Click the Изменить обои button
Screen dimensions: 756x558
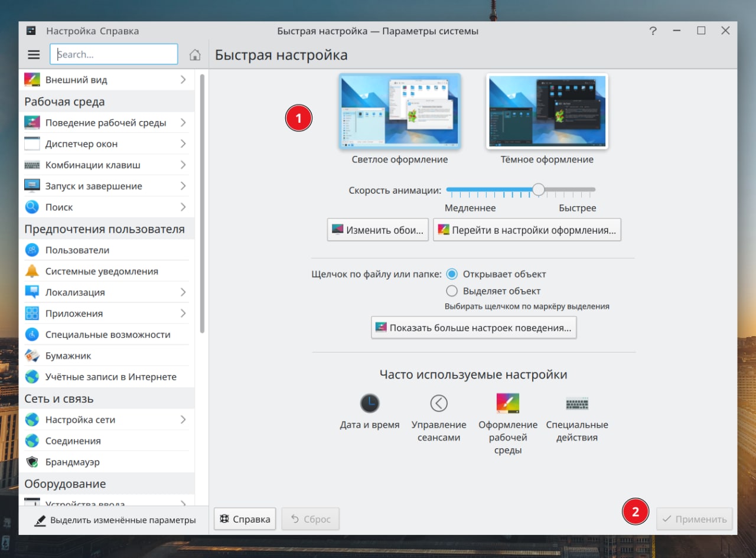coord(377,230)
